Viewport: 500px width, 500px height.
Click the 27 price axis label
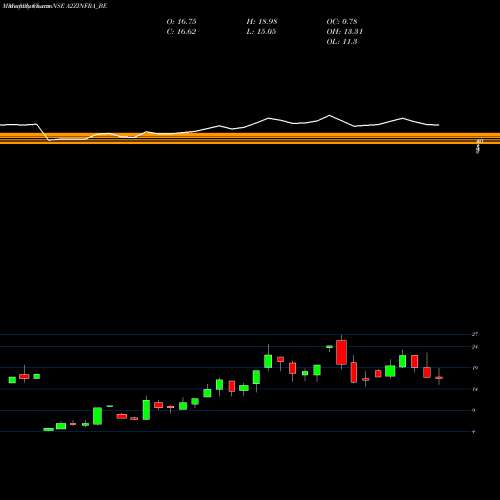coord(475,334)
